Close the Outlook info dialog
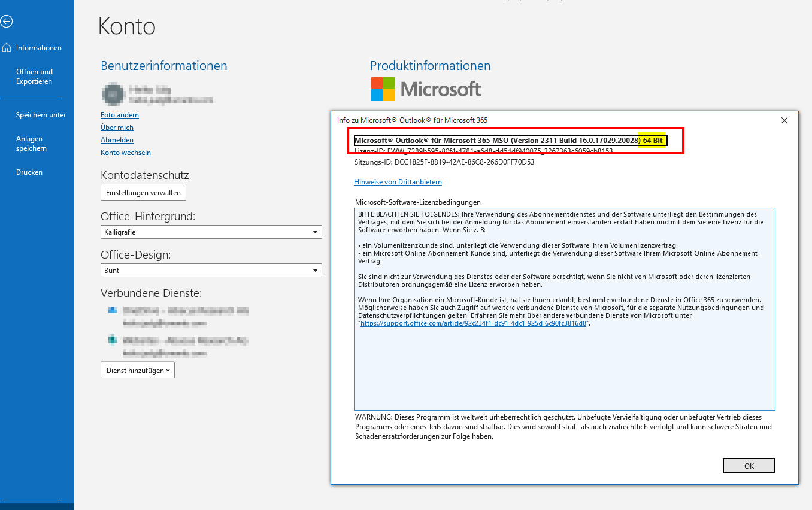The height and width of the screenshot is (510, 812). [x=784, y=120]
